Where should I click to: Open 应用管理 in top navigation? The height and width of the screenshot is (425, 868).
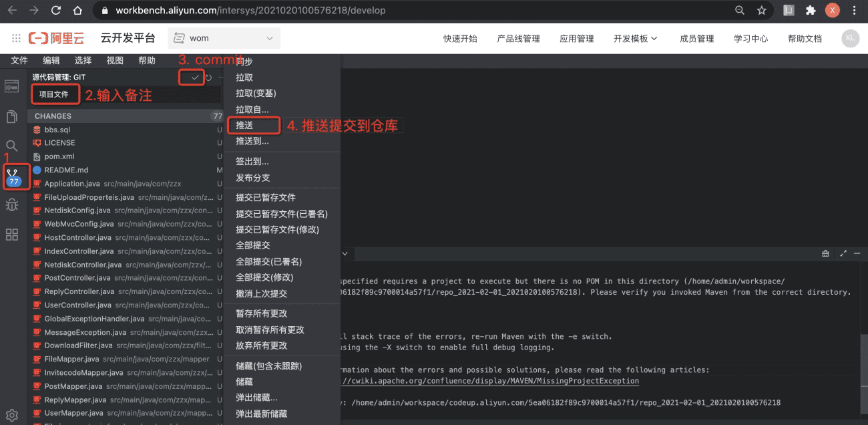click(x=577, y=39)
